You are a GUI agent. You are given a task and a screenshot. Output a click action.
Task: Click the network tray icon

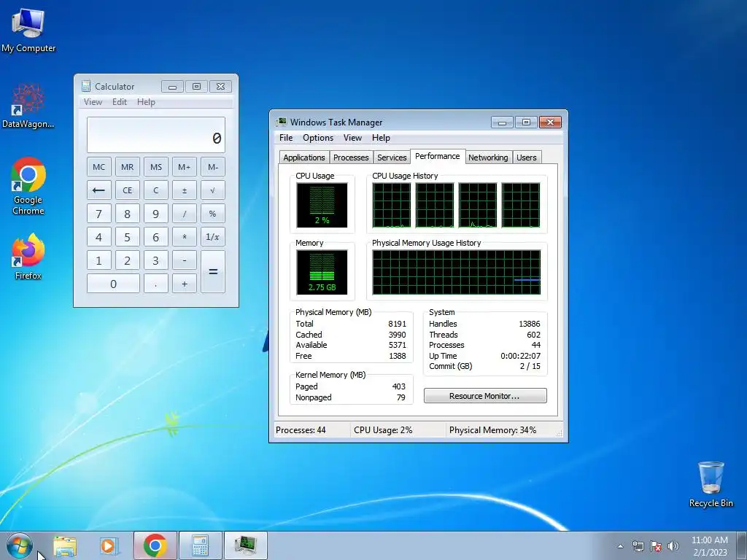tap(638, 546)
